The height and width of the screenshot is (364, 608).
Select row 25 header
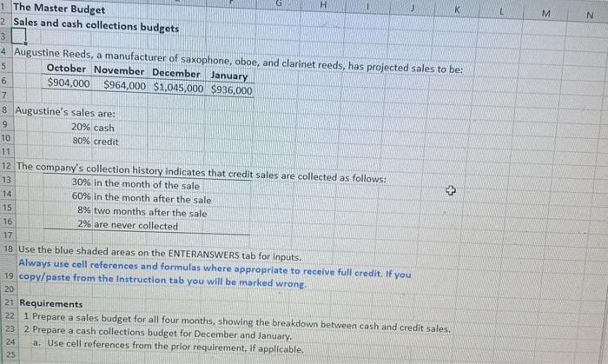pos(10,354)
